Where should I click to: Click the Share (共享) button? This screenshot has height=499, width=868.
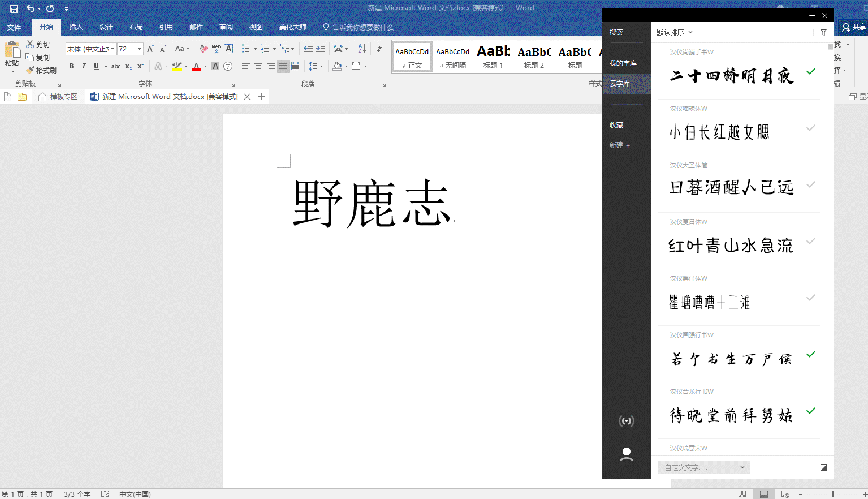coord(853,27)
